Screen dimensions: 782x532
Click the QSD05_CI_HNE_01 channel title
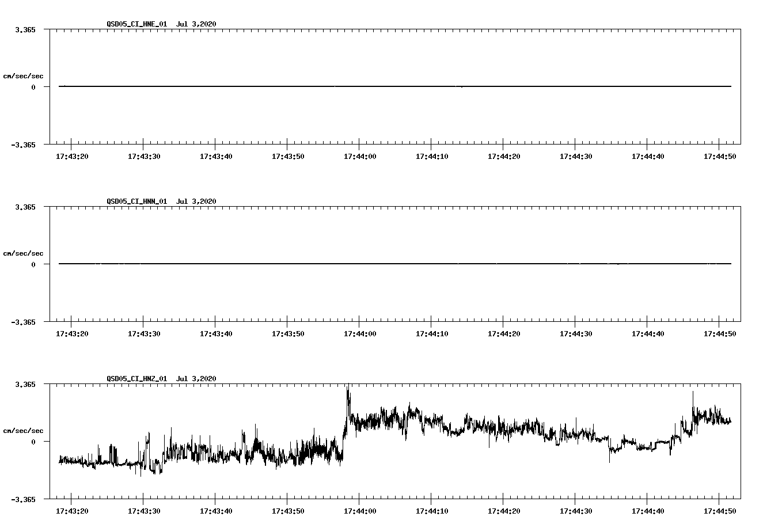tap(136, 24)
